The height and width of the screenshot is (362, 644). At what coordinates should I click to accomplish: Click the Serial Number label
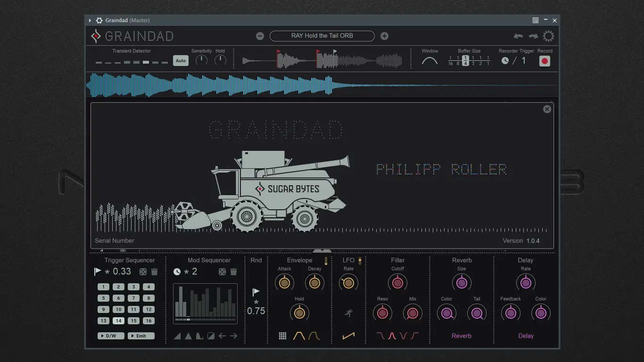point(115,241)
